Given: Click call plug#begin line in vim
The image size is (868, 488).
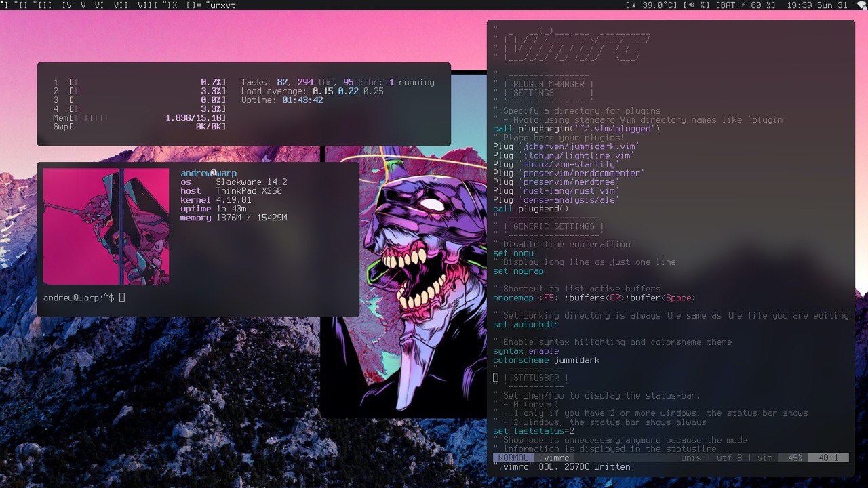Looking at the screenshot, I should (576, 129).
